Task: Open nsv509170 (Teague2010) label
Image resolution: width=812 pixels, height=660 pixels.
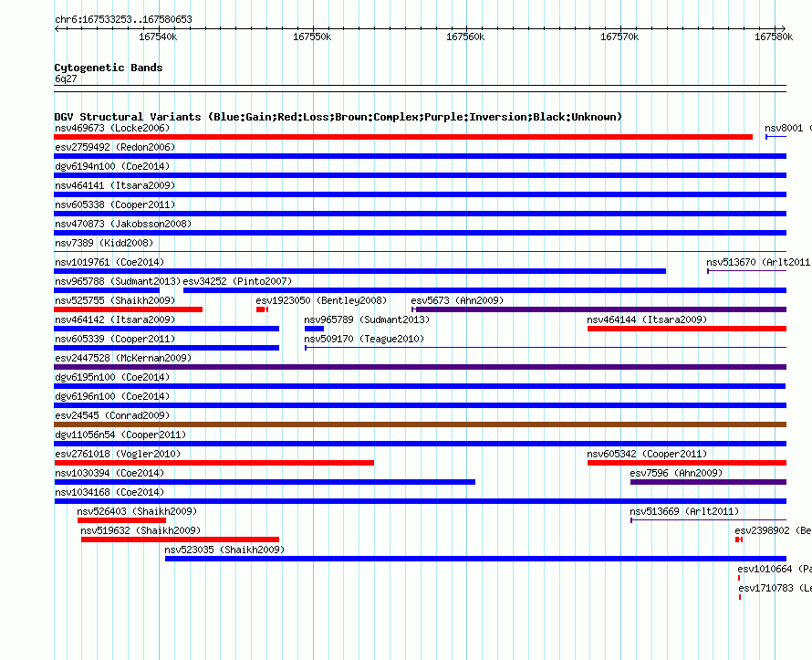Action: click(364, 339)
